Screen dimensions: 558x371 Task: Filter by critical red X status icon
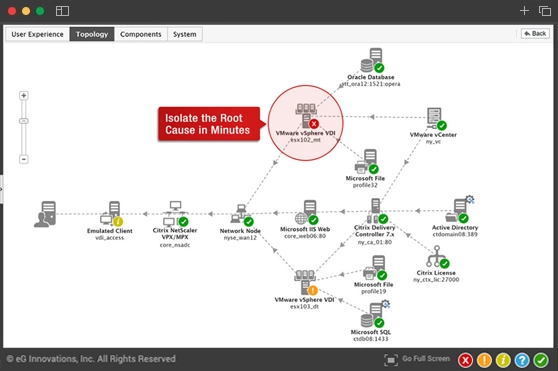(x=465, y=360)
